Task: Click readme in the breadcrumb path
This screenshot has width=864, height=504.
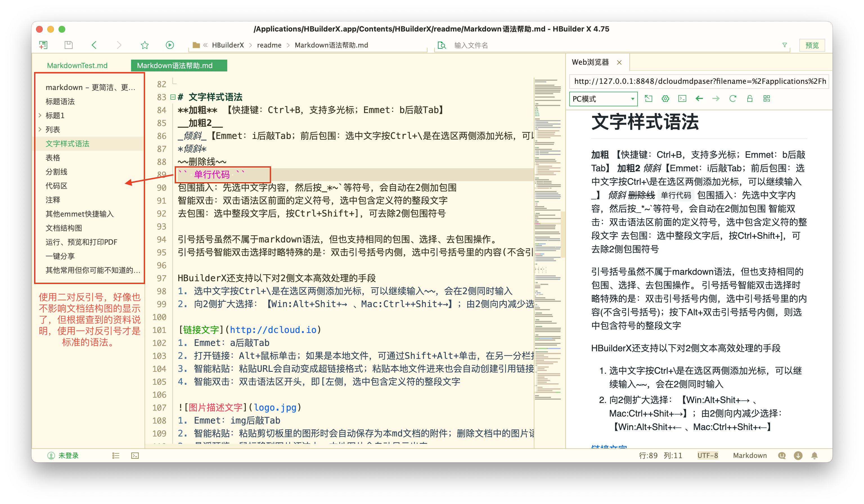Action: tap(269, 45)
